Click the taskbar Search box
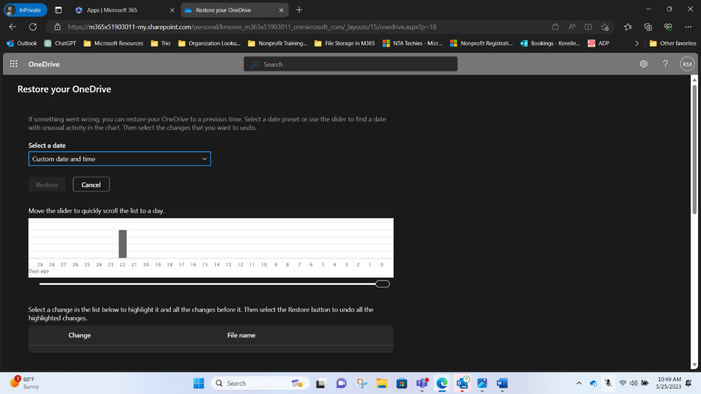The width and height of the screenshot is (701, 394). pos(260,383)
